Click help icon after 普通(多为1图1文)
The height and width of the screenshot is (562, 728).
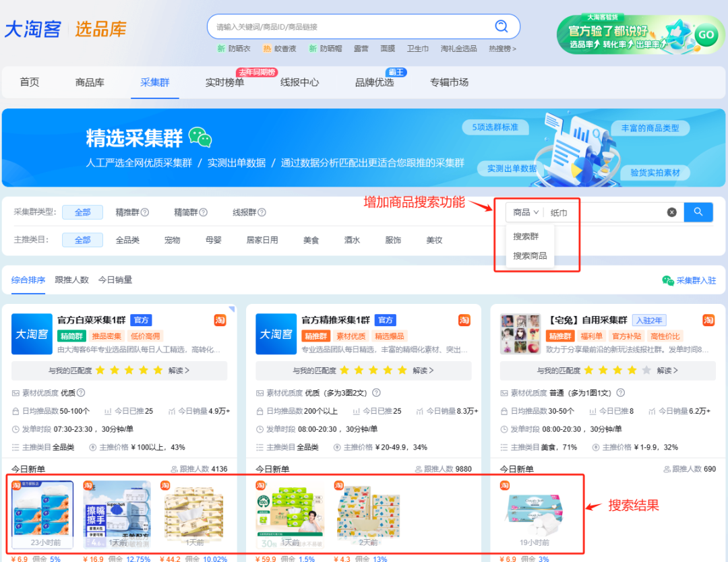pos(620,393)
